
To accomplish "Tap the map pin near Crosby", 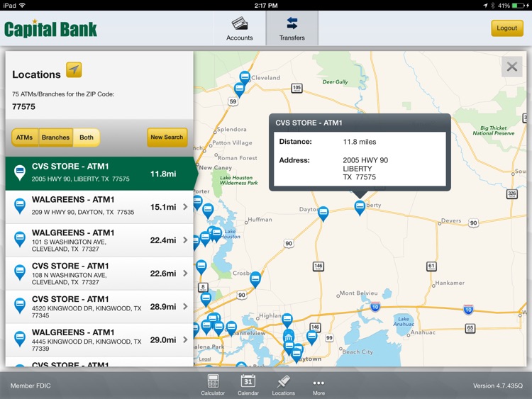I will point(255,279).
